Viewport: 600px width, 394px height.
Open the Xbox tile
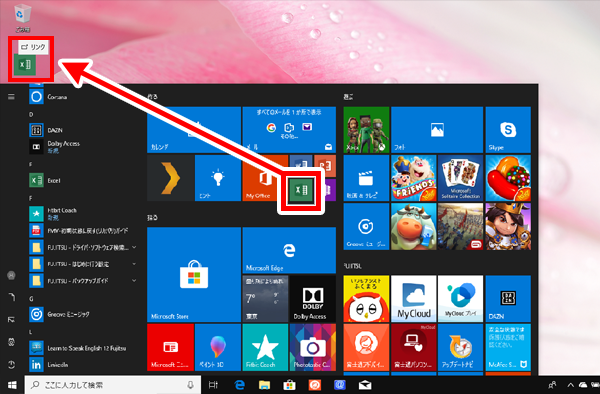coord(366,130)
